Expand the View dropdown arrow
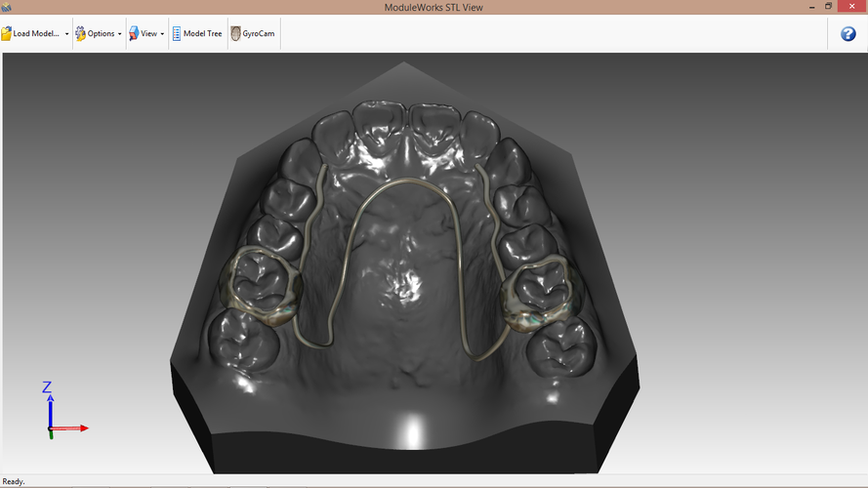Viewport: 868px width, 488px height. click(x=162, y=34)
